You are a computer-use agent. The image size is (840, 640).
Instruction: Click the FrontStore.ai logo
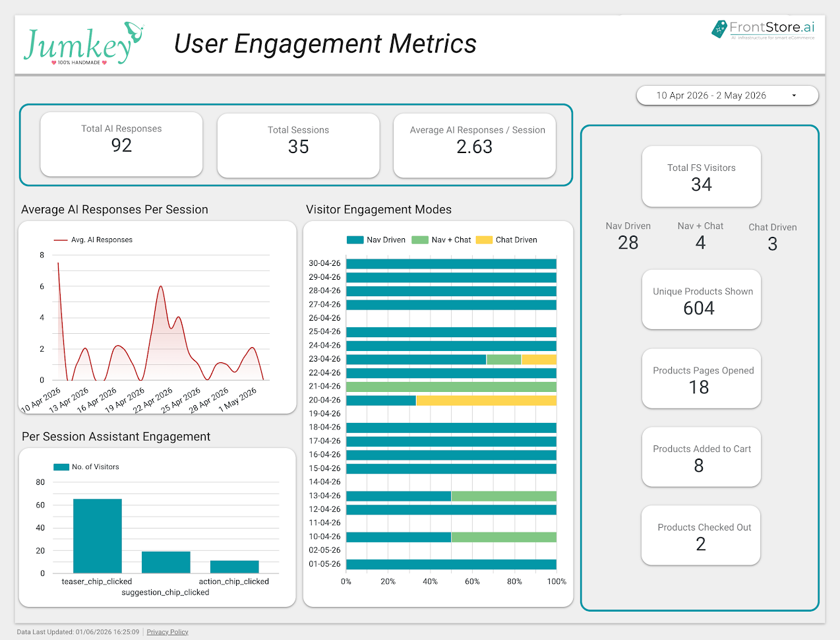pyautogui.click(x=763, y=30)
